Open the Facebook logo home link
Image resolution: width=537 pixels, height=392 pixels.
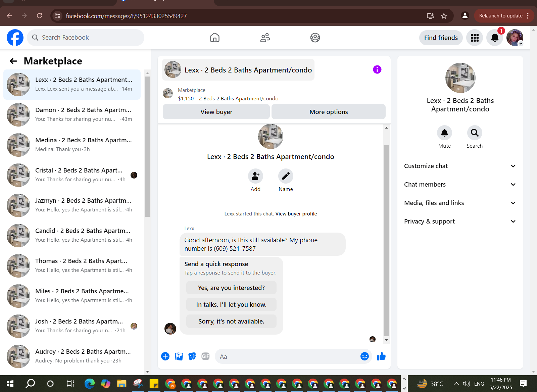[x=15, y=38]
